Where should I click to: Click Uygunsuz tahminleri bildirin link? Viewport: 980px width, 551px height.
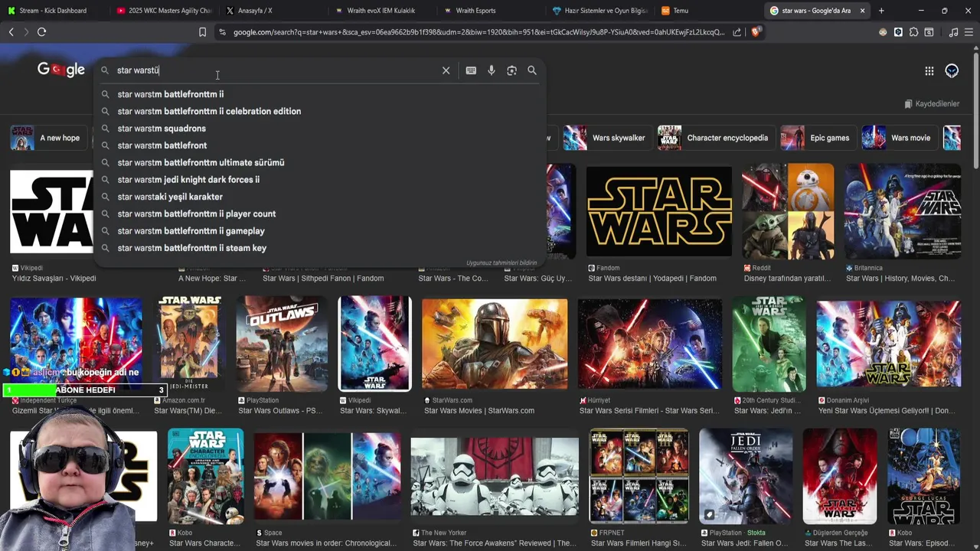[x=501, y=263]
